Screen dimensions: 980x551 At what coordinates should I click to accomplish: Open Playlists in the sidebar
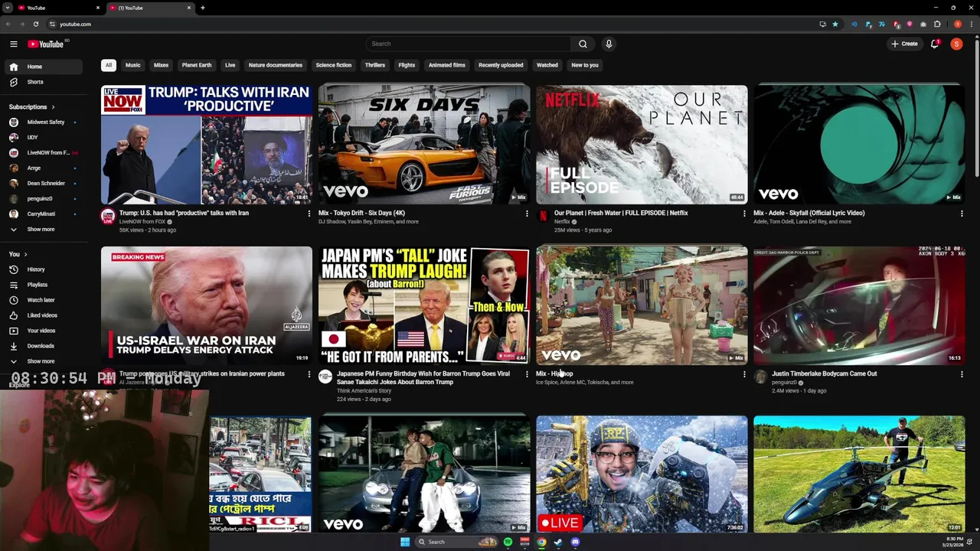pos(43,285)
